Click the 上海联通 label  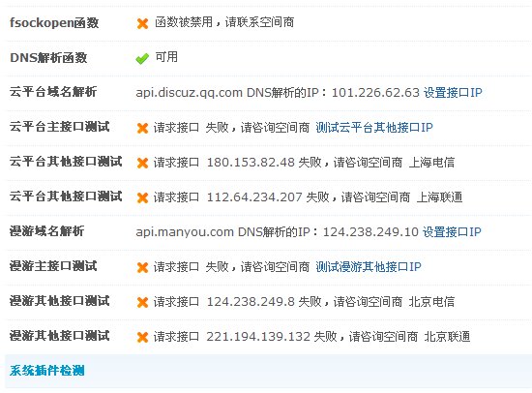(439, 197)
